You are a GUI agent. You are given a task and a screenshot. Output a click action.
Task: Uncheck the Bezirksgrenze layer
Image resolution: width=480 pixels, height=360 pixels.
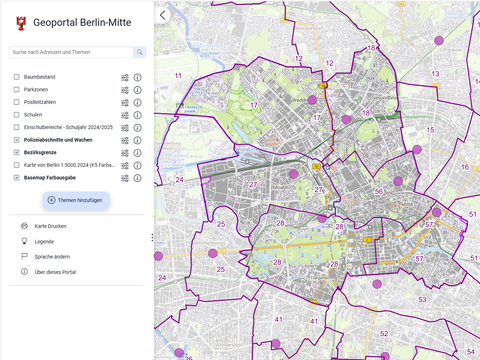[16, 152]
